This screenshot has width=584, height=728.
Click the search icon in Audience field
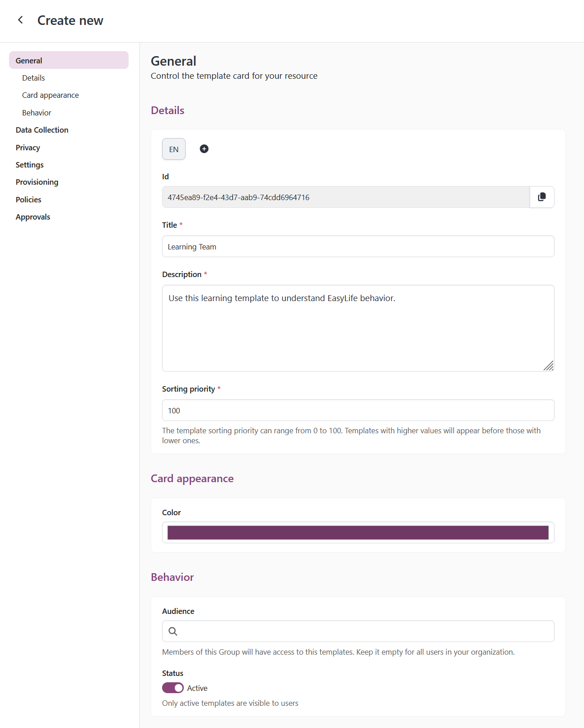pyautogui.click(x=173, y=631)
